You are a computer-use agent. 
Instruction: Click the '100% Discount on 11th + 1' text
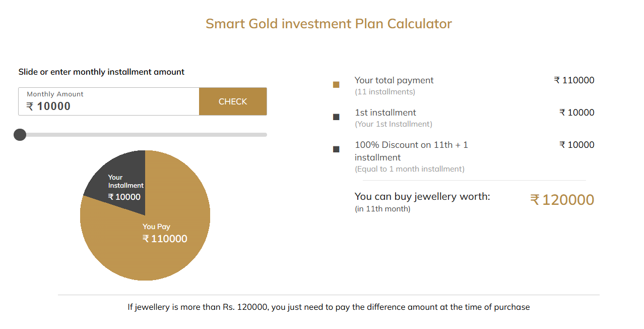411,145
